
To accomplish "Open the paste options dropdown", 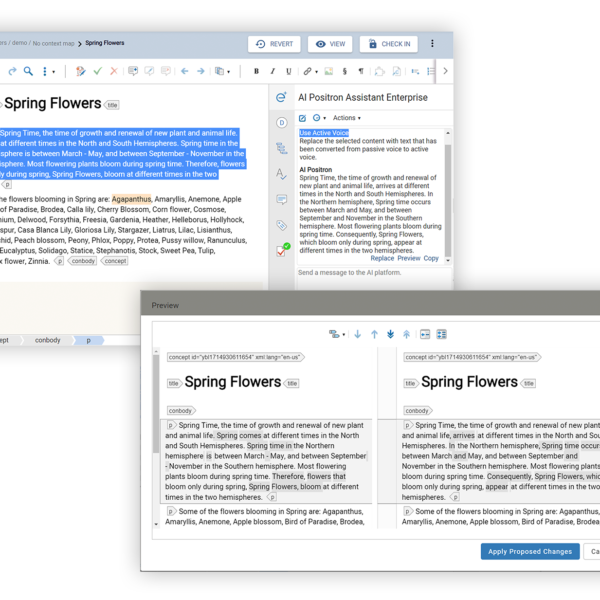I will tap(222, 71).
